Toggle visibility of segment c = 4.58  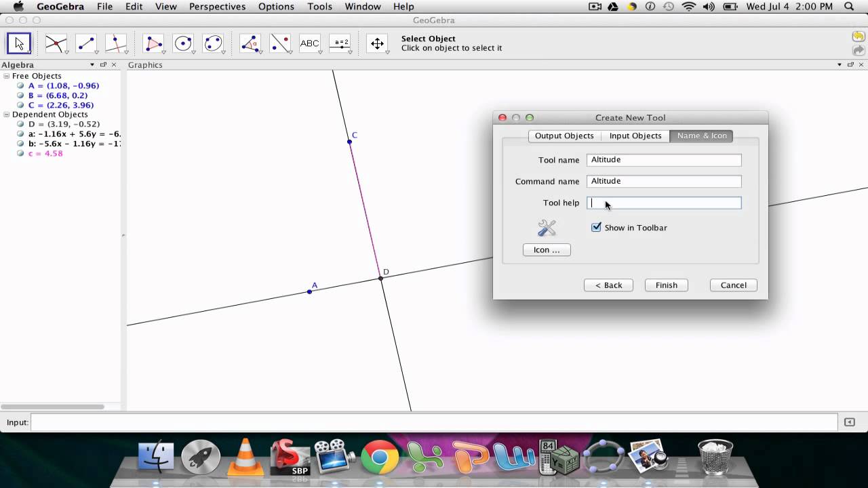point(21,153)
